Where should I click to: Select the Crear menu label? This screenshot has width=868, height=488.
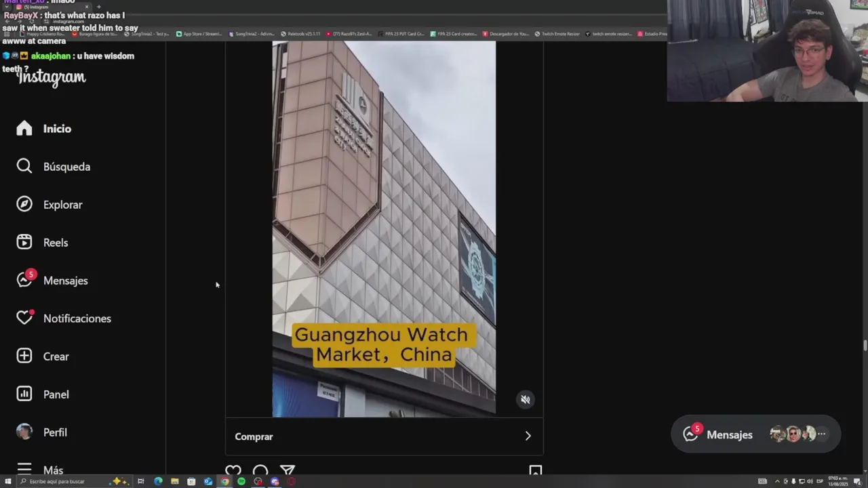(x=56, y=357)
